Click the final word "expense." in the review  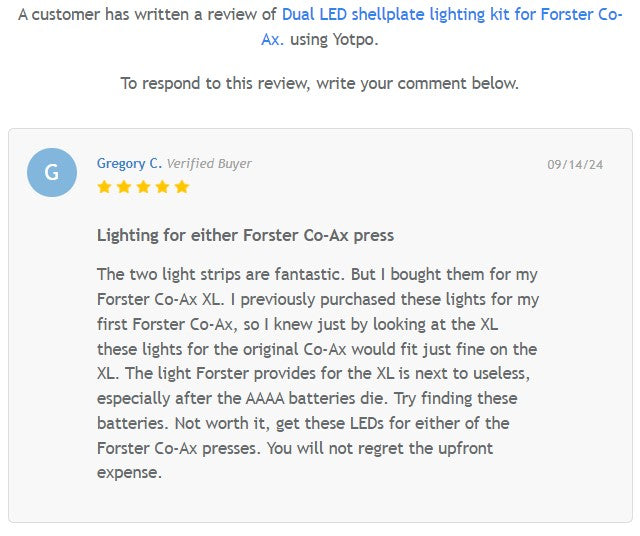pos(129,473)
